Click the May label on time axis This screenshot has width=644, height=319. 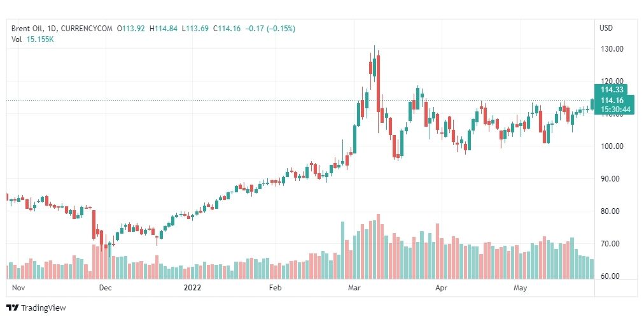(x=520, y=287)
